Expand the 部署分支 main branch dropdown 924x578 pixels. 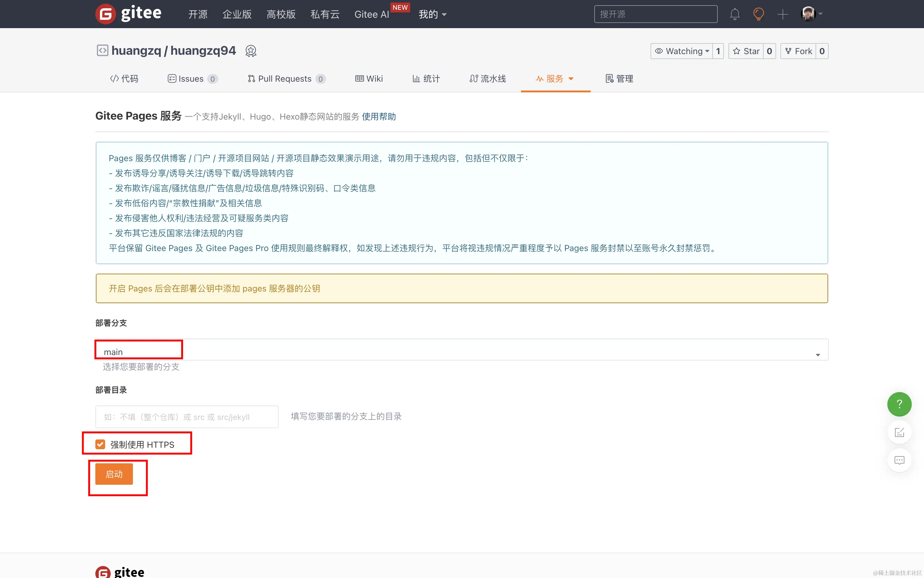coord(462,349)
